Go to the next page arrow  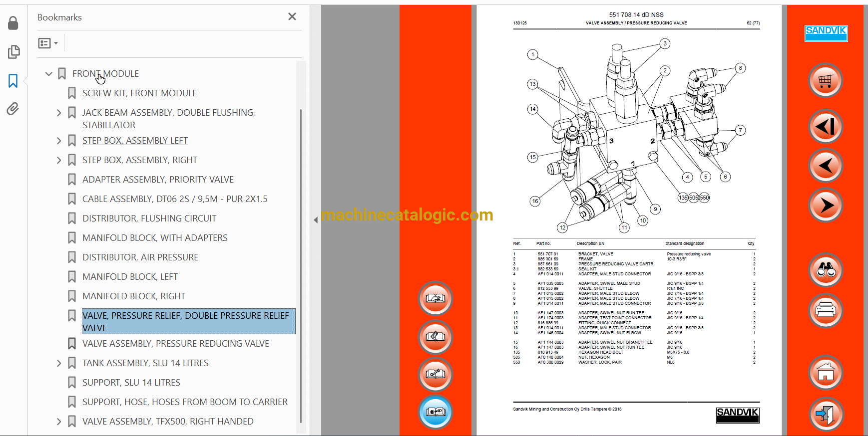(826, 205)
